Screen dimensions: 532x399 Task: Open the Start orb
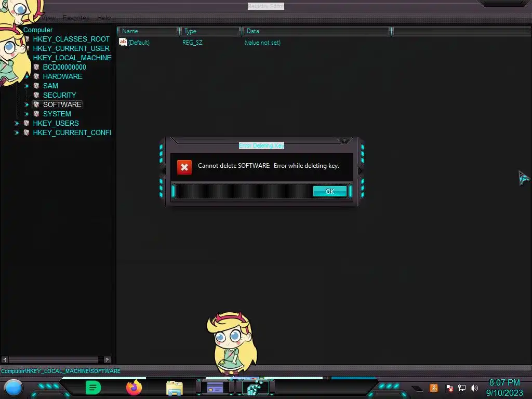click(x=13, y=388)
